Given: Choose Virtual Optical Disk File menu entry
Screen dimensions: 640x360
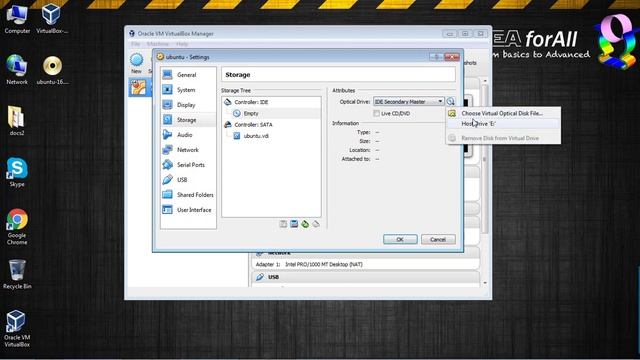Looking at the screenshot, I should (503, 113).
